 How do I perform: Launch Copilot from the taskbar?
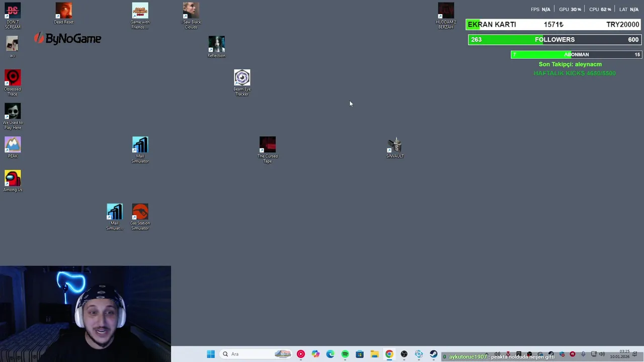[315, 354]
